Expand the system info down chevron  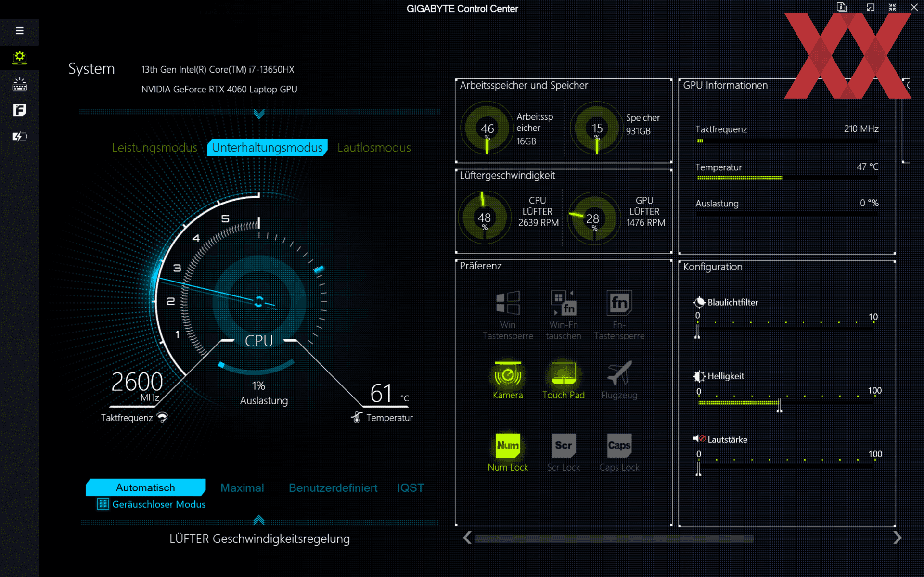click(259, 114)
